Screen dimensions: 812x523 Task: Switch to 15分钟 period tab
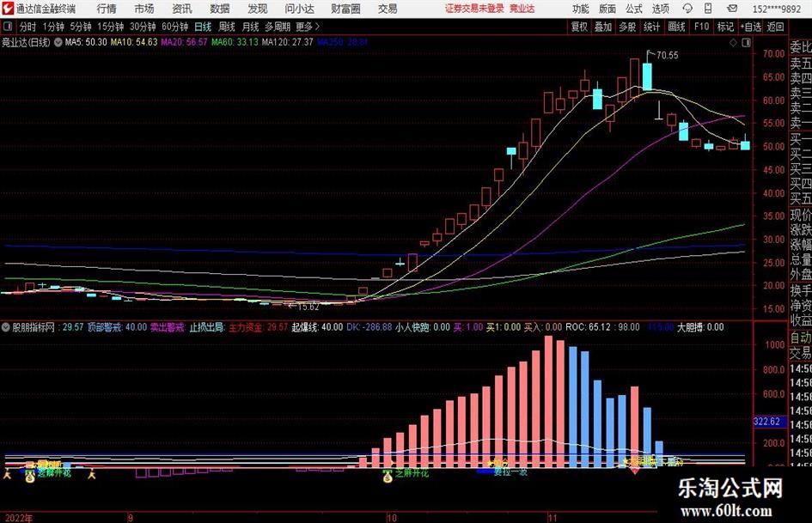click(x=111, y=27)
